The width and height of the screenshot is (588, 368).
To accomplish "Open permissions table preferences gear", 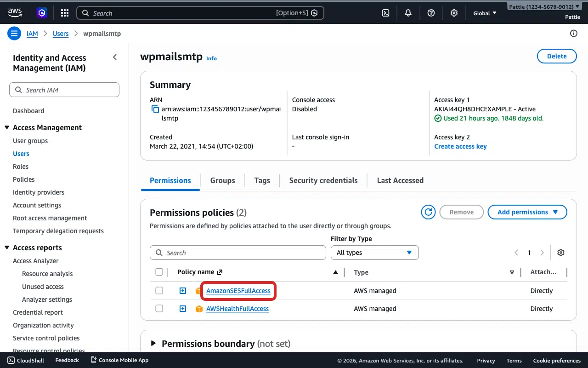I will (560, 253).
